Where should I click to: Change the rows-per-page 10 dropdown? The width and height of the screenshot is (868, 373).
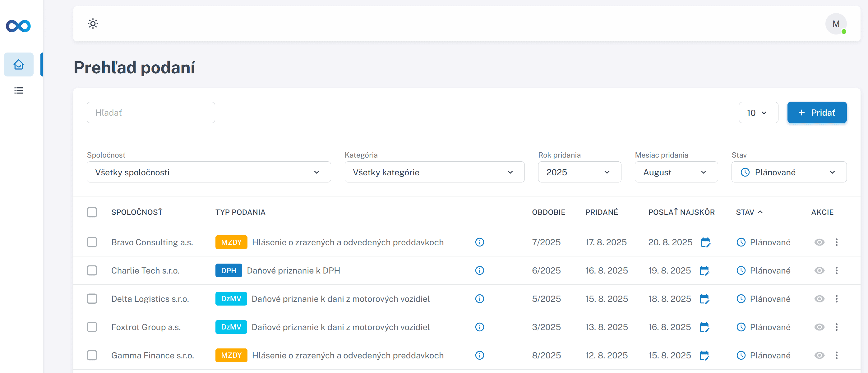point(758,113)
